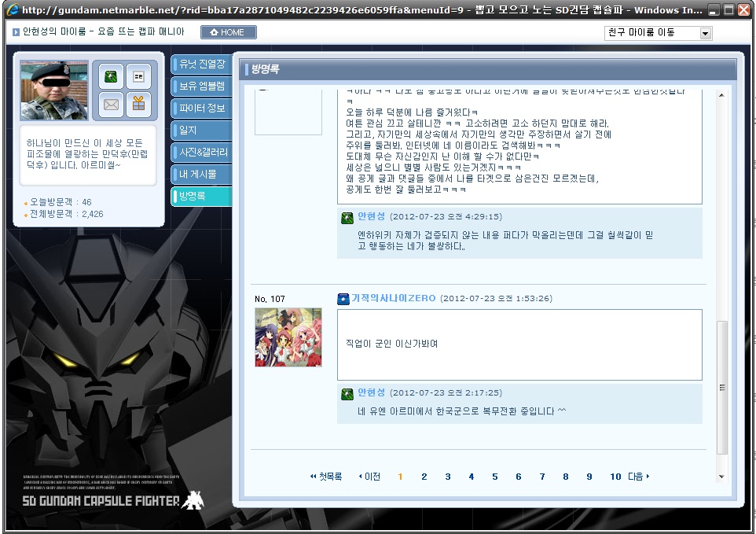
Task: Click the 오늘방문객 : 46 counter text
Action: tap(61, 202)
